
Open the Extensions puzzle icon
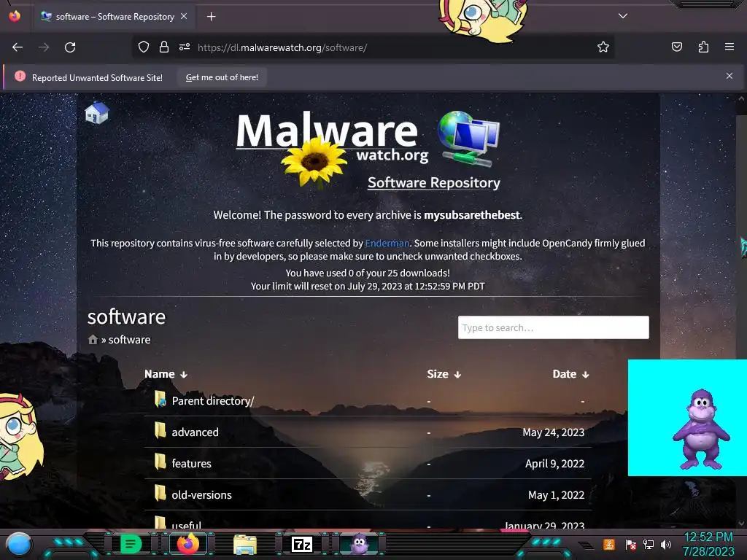[703, 47]
